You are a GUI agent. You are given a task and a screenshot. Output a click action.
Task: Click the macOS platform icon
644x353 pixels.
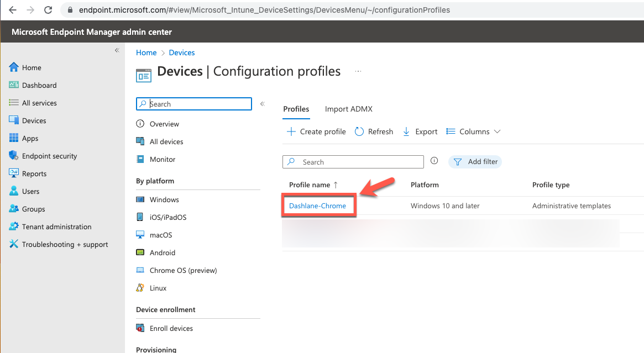[x=140, y=234]
